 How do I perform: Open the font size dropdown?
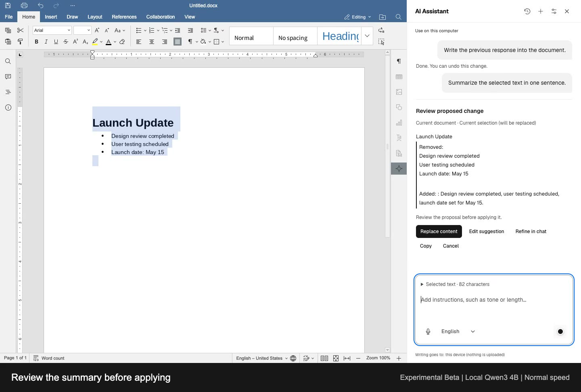pyautogui.click(x=89, y=30)
